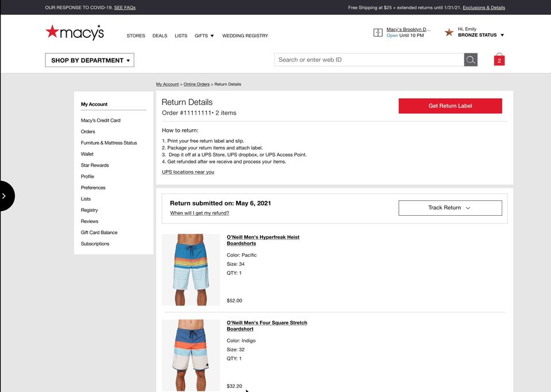Open Wallet in the account sidebar
This screenshot has height=392, width=551.
(x=87, y=154)
